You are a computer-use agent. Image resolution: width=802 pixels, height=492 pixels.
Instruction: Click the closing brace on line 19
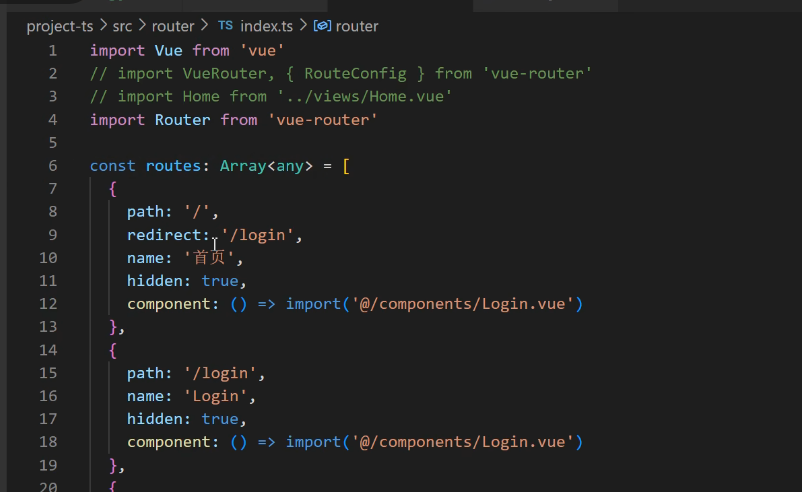pyautogui.click(x=113, y=465)
